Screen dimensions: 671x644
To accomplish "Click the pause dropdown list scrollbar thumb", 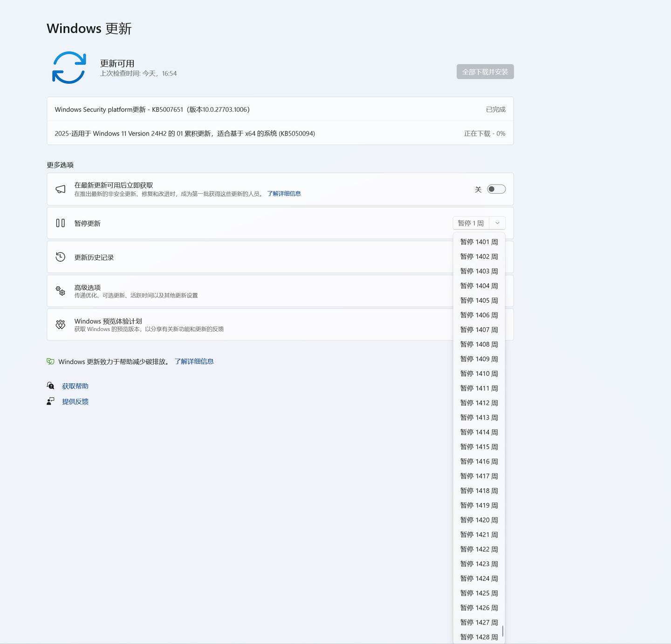I will (x=503, y=632).
